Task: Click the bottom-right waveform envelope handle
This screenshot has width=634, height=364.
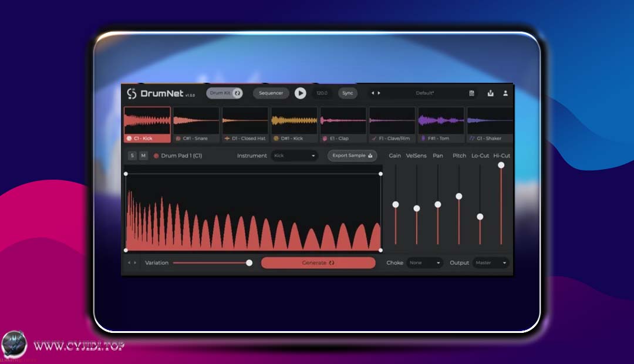Action: [x=380, y=250]
